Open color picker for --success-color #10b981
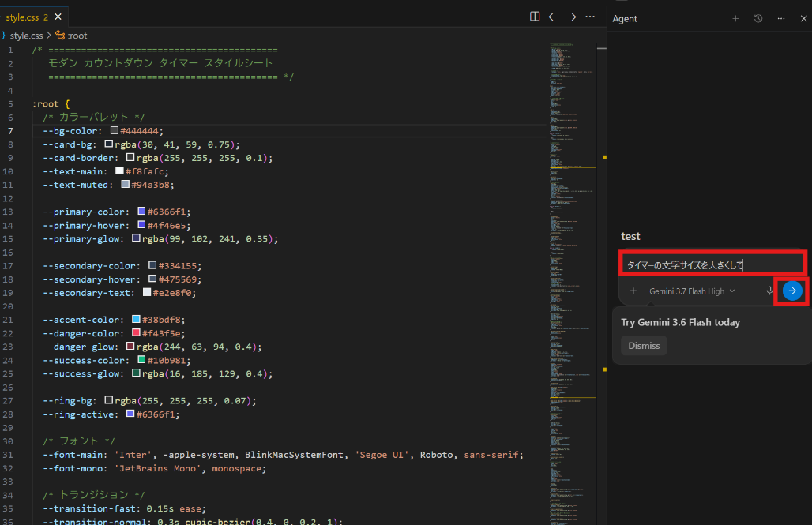The height and width of the screenshot is (525, 812). coord(141,360)
